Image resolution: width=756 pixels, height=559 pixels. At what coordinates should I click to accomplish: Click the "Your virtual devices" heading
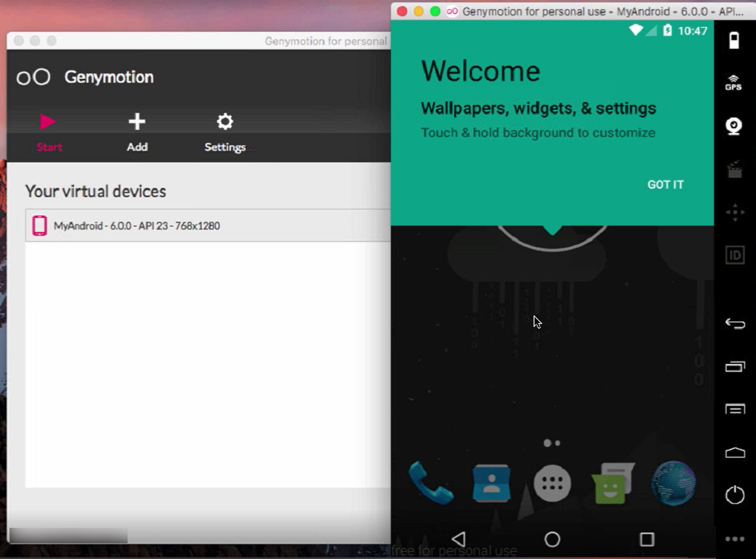point(96,191)
